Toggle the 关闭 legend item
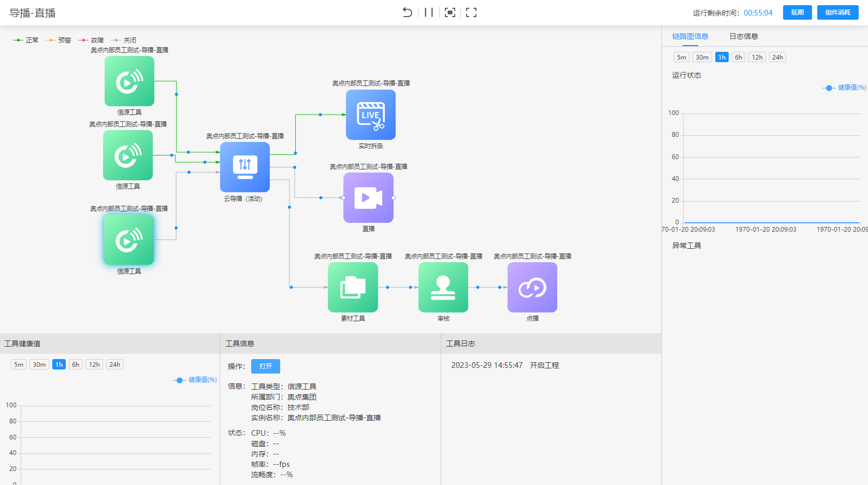The image size is (868, 485). tap(124, 40)
